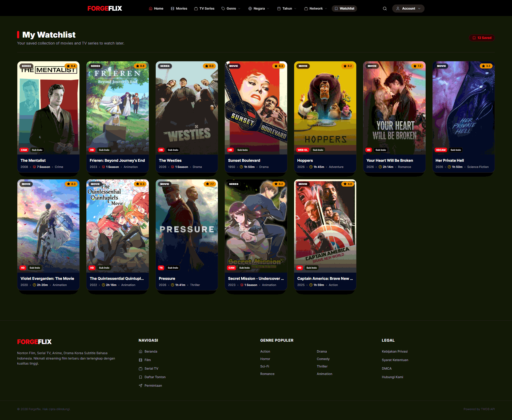Open the Violet Evergarden poster
The height and width of the screenshot is (420, 512).
48,226
